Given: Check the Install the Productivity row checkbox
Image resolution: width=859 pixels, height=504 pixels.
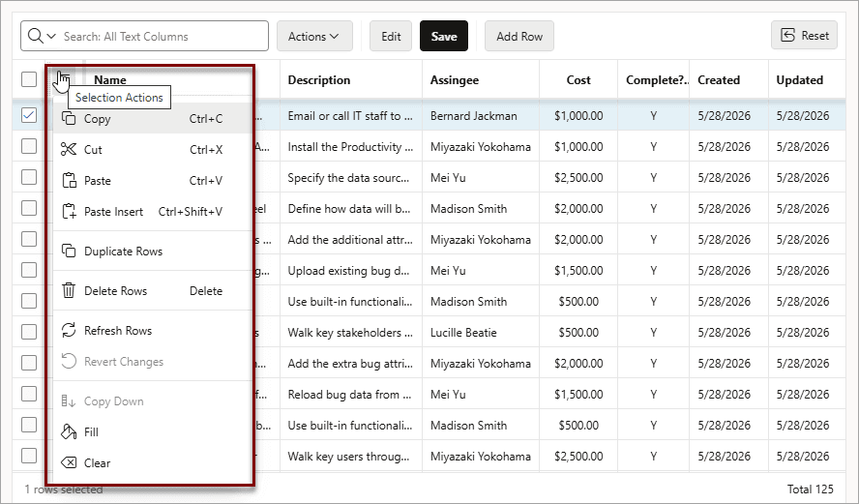Looking at the screenshot, I should [x=29, y=146].
